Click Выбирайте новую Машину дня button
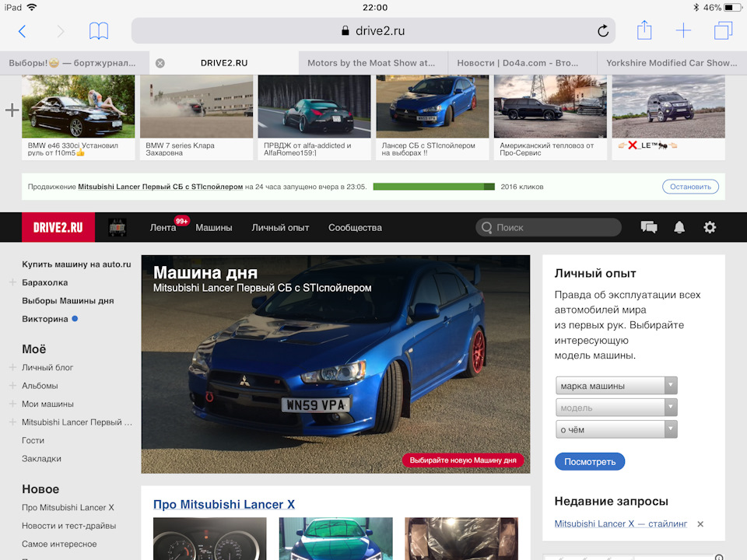Screen dimensions: 747x560 pyautogui.click(x=463, y=460)
